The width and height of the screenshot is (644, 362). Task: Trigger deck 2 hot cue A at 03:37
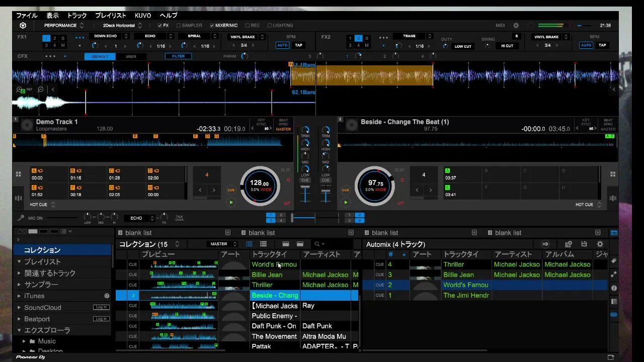(x=462, y=174)
